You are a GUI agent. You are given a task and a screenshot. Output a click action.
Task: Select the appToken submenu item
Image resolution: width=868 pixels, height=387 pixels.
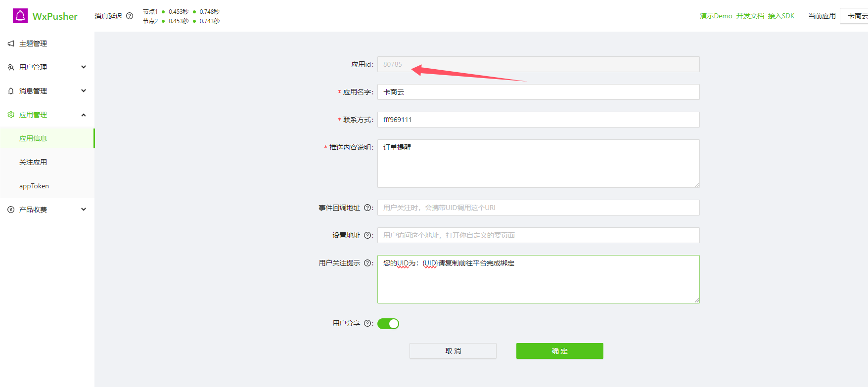[x=47, y=186]
